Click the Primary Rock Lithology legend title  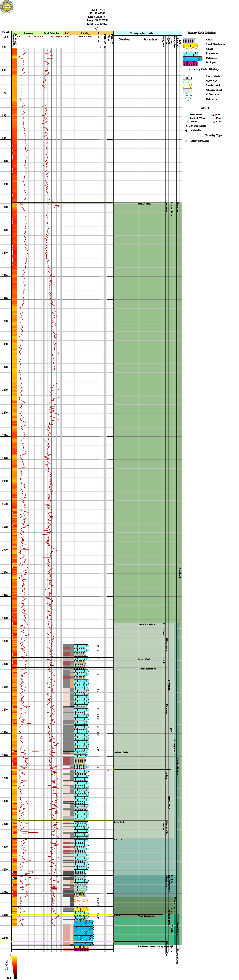pyautogui.click(x=202, y=33)
